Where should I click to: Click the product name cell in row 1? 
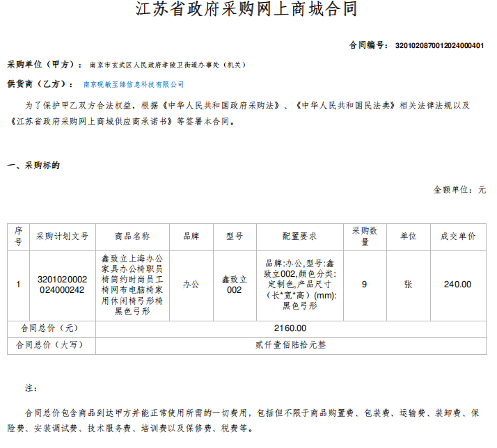tap(132, 285)
